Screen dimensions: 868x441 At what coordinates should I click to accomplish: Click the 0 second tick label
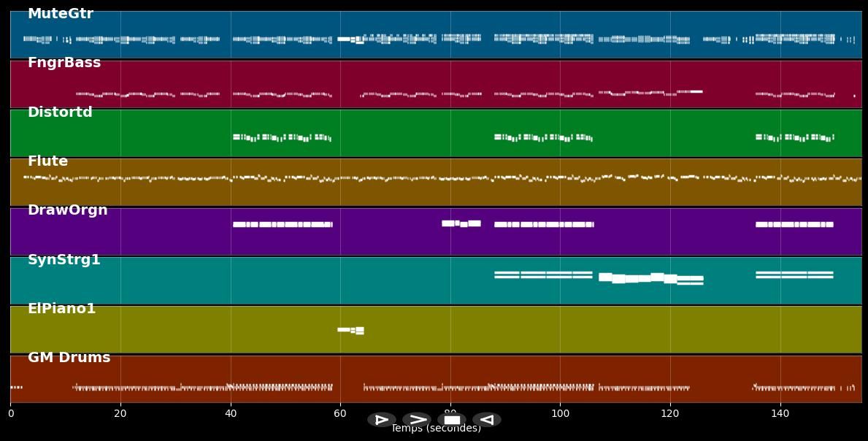10,414
